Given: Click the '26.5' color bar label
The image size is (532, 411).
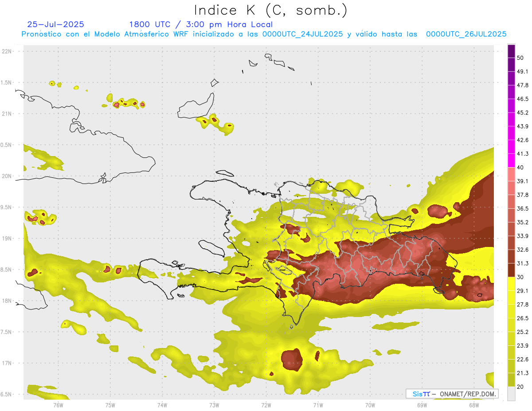Looking at the screenshot, I should (x=522, y=318).
